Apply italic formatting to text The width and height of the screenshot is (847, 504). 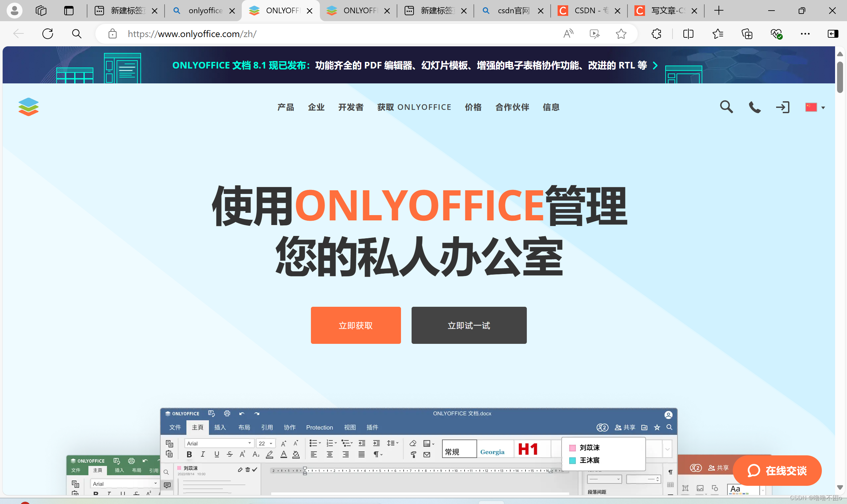coord(203,454)
